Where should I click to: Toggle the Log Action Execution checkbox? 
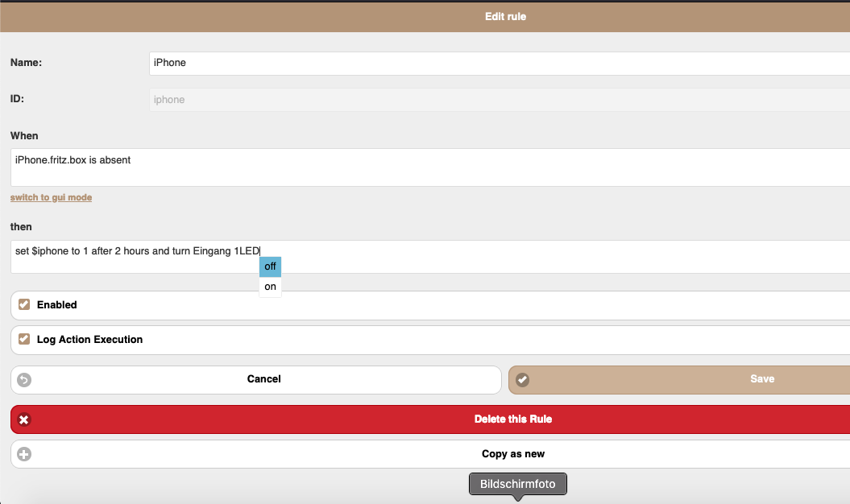(24, 339)
